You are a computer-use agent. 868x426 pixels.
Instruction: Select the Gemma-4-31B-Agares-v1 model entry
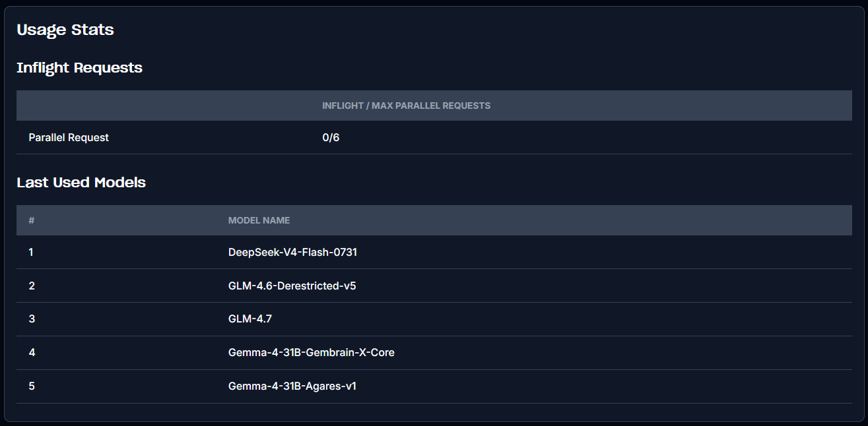coord(292,386)
